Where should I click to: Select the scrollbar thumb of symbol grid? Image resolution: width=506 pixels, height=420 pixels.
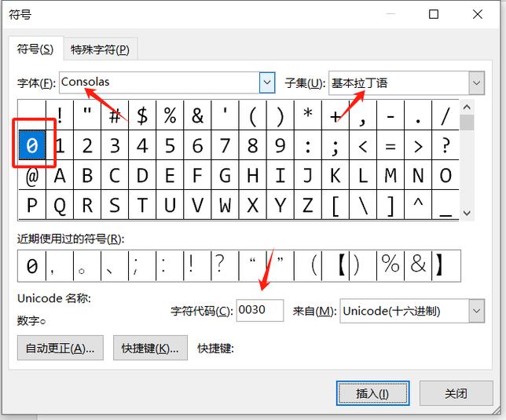(467, 122)
